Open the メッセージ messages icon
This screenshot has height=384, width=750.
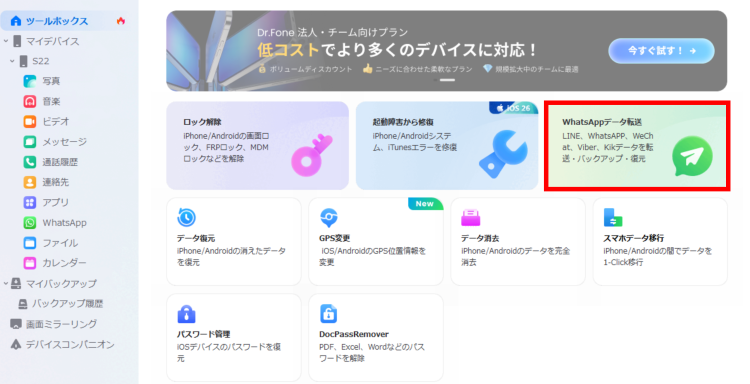30,142
